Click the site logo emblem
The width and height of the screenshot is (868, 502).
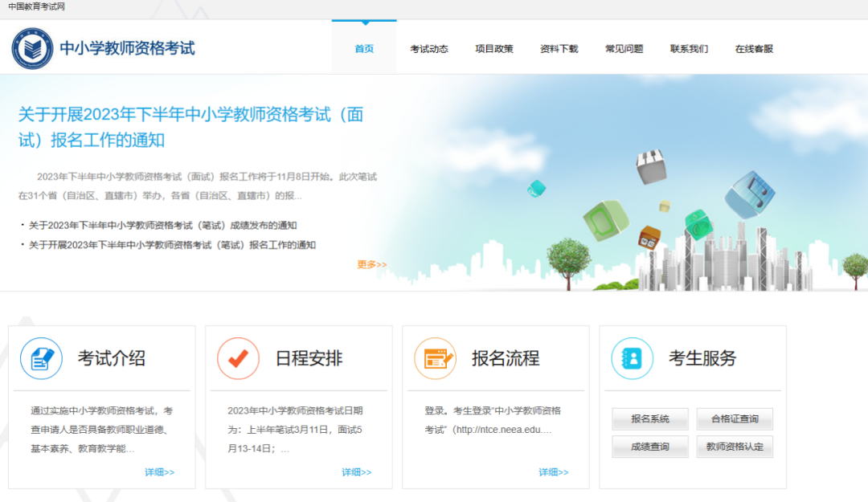coord(32,47)
